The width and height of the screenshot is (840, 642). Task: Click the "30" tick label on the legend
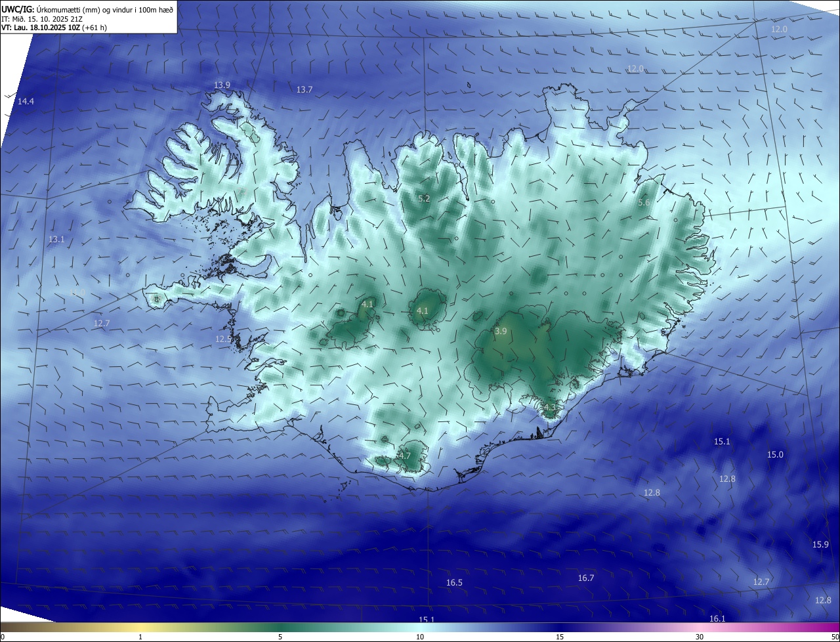point(700,637)
